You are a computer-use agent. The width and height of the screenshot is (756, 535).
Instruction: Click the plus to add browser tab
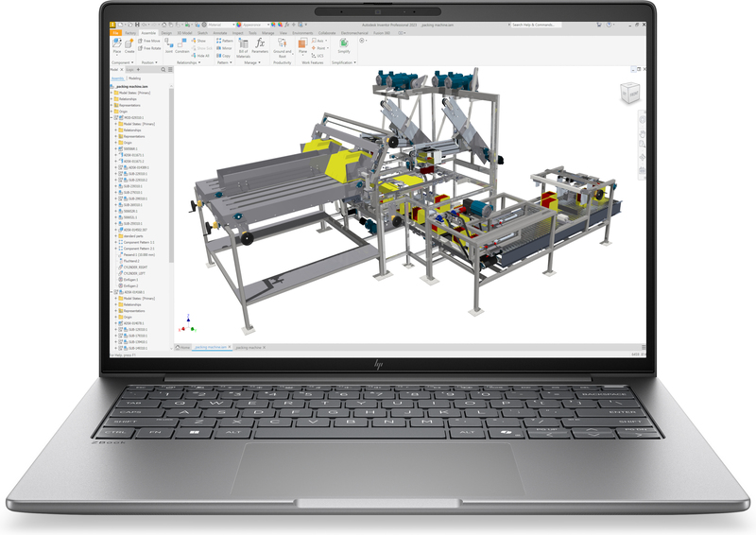138,70
